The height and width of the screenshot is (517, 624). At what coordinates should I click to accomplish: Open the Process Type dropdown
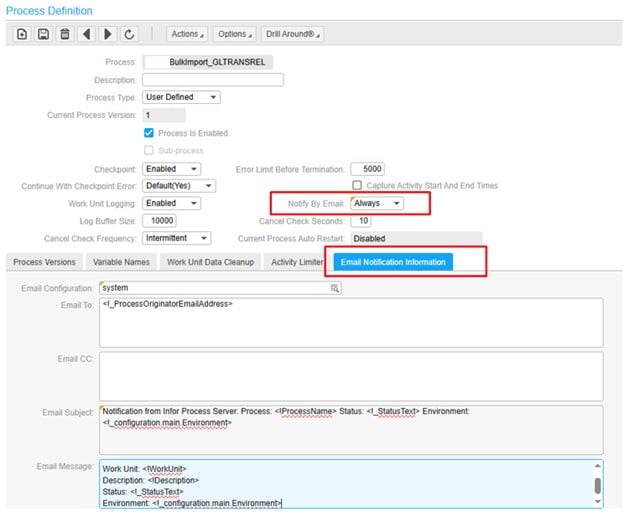pyautogui.click(x=182, y=97)
